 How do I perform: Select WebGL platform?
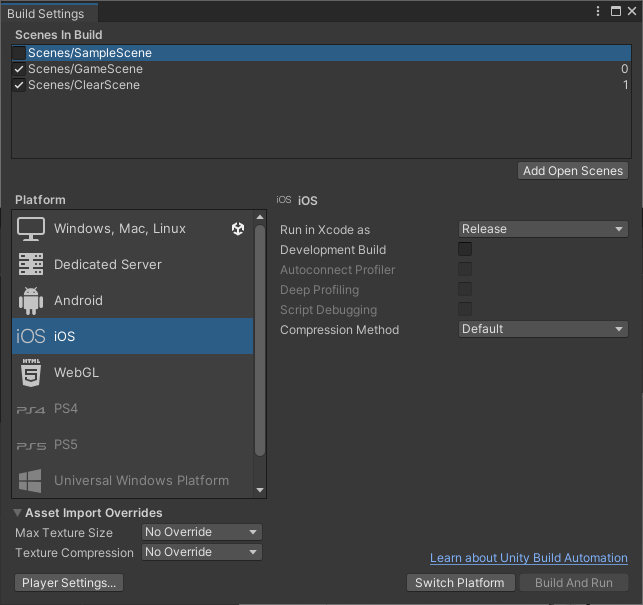tap(132, 372)
